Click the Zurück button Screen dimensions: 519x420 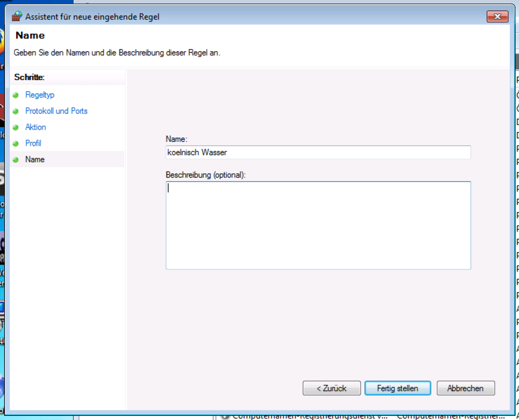tap(332, 388)
